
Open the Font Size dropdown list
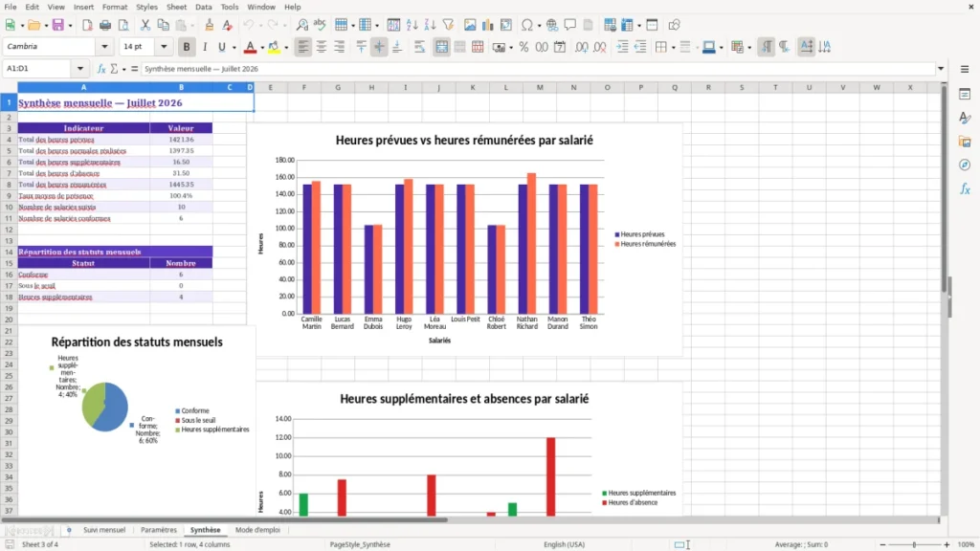coord(164,46)
